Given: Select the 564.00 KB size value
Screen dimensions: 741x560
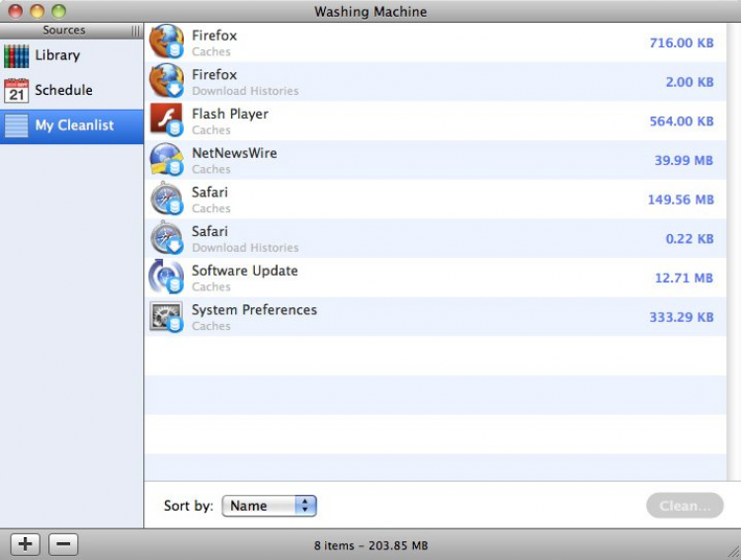Looking at the screenshot, I should pyautogui.click(x=682, y=121).
